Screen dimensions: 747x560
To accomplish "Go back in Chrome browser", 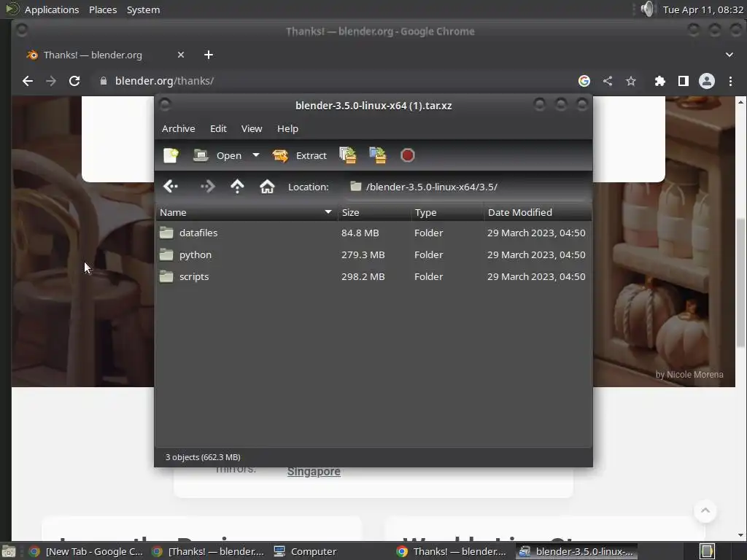I will 28,81.
